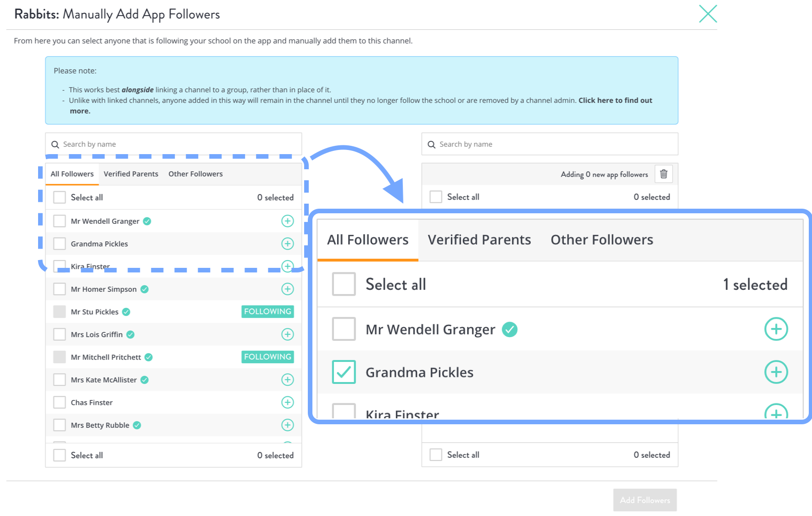
Task: Add Mrs Kate McAllister with plus icon
Action: tap(288, 380)
